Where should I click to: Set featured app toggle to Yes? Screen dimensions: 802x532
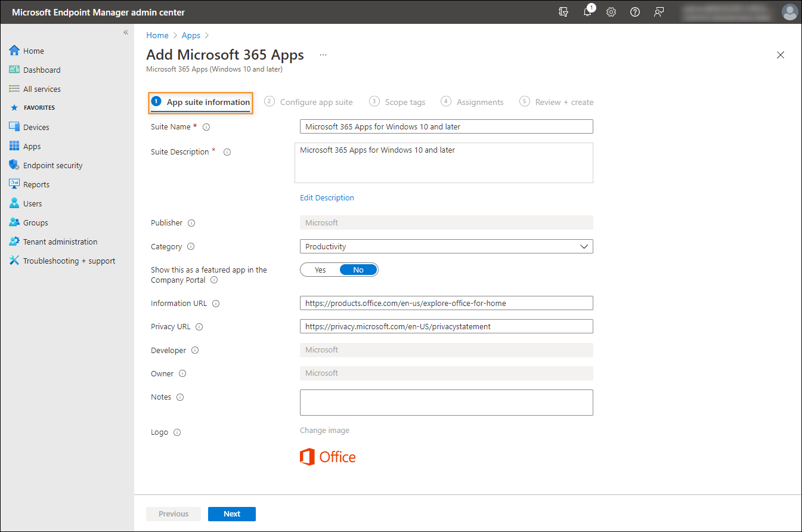320,270
